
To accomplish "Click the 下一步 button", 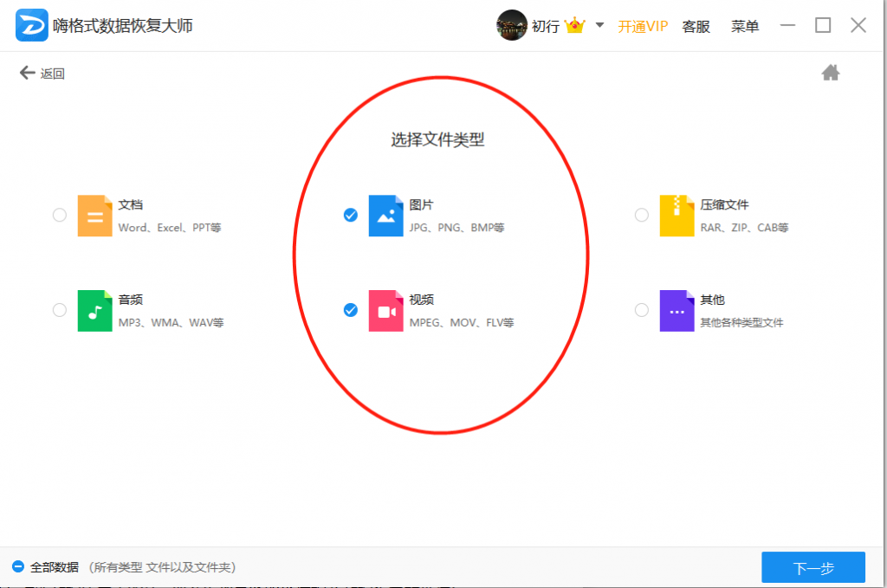I will (813, 567).
